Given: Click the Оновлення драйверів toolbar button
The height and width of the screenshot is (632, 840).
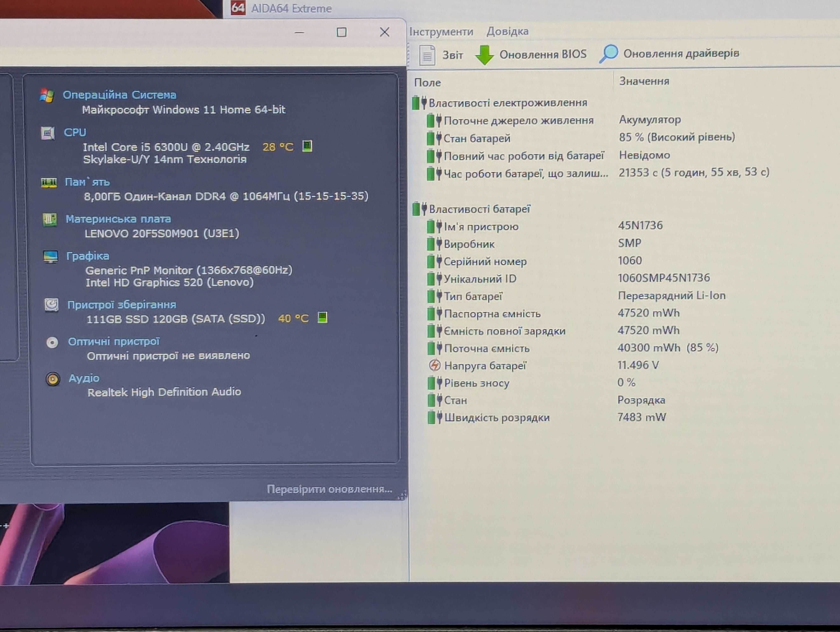Looking at the screenshot, I should (669, 53).
